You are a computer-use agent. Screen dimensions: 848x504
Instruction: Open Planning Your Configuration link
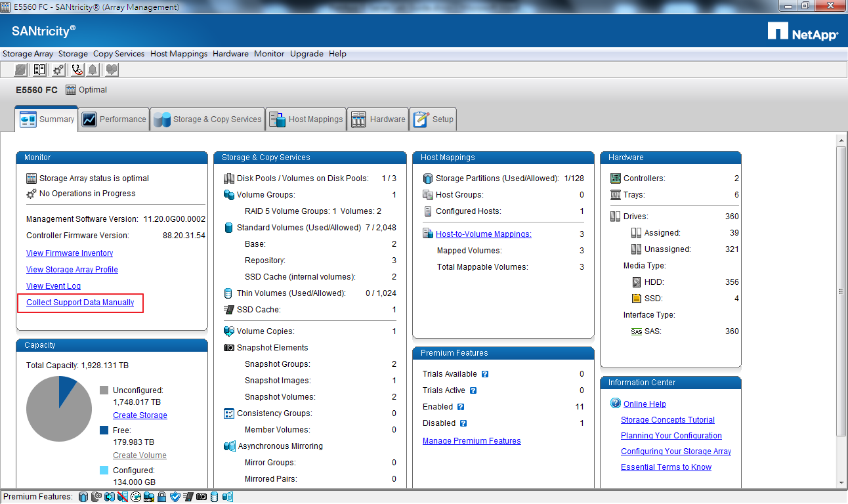[671, 436]
